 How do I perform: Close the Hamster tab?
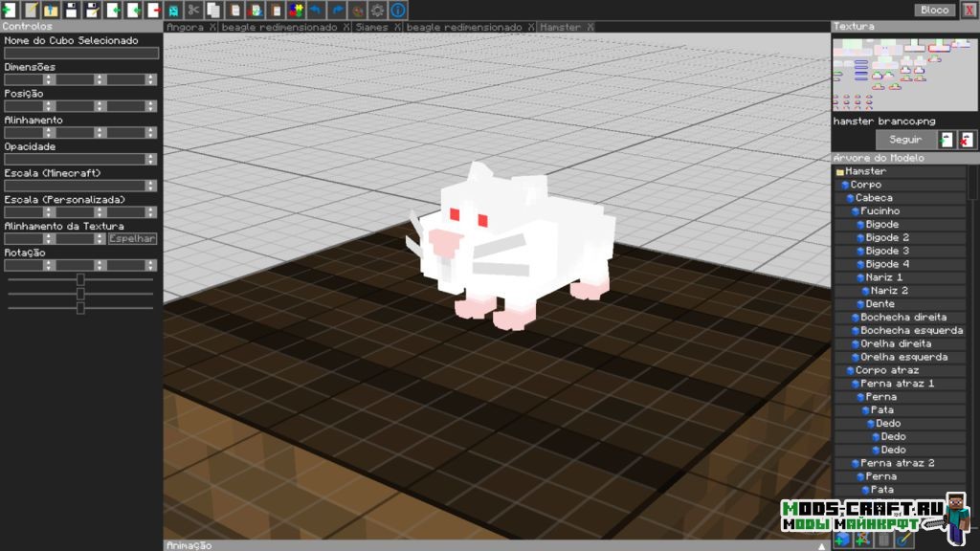tap(590, 27)
